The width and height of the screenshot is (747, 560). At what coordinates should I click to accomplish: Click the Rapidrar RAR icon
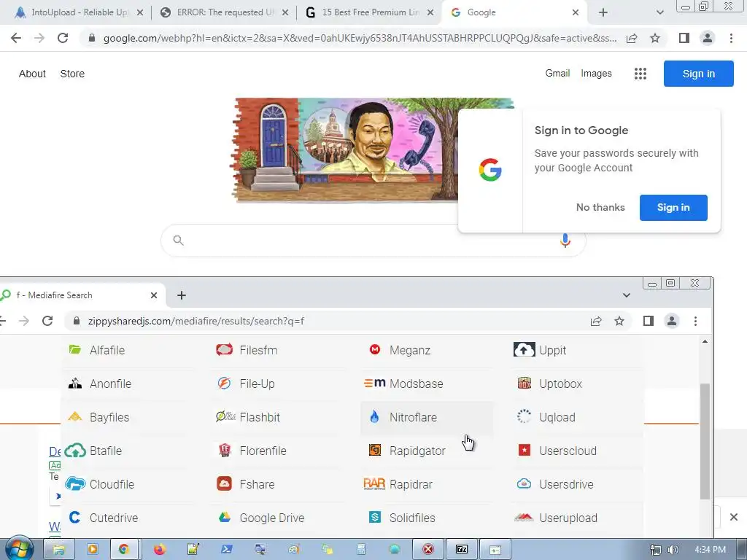[374, 484]
